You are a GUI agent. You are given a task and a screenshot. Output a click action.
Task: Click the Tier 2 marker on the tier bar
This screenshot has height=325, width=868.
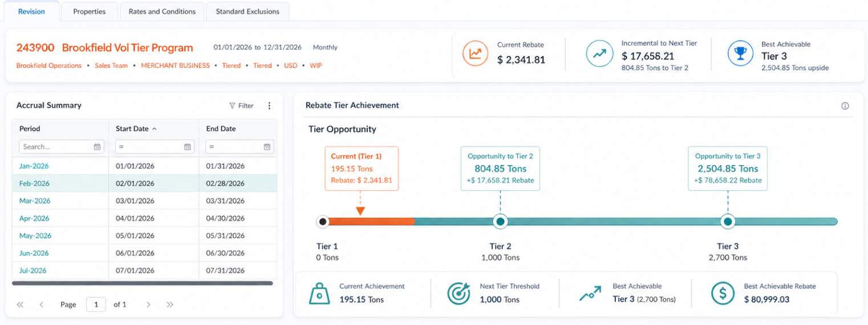(500, 221)
